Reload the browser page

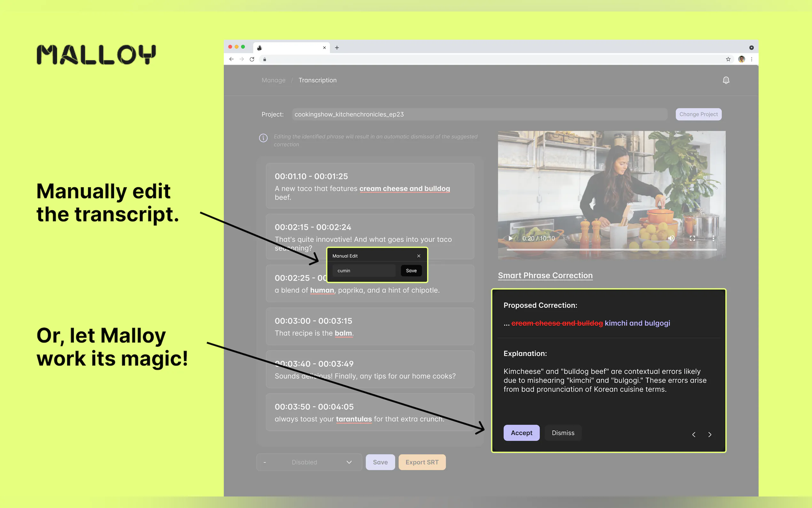coord(252,59)
